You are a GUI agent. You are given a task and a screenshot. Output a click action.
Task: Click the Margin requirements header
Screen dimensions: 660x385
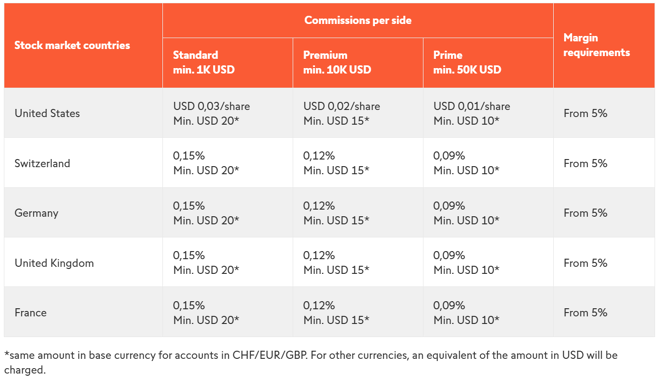(x=596, y=45)
